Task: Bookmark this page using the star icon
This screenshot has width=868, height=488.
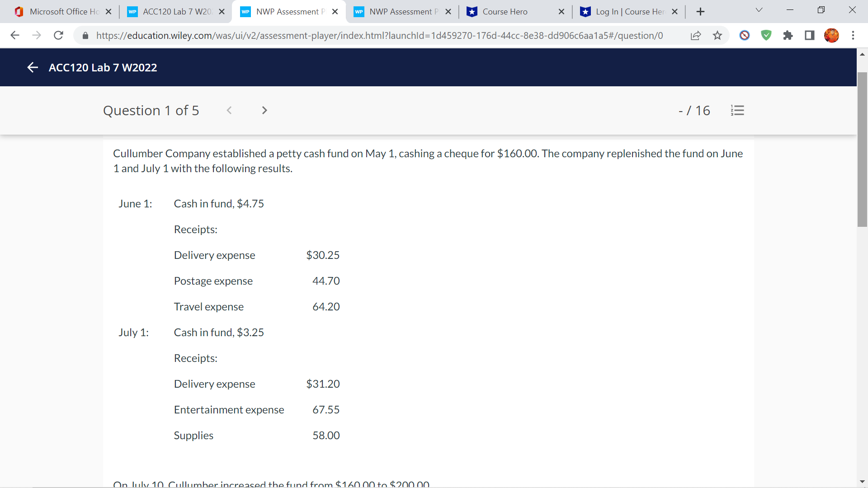Action: pyautogui.click(x=717, y=35)
